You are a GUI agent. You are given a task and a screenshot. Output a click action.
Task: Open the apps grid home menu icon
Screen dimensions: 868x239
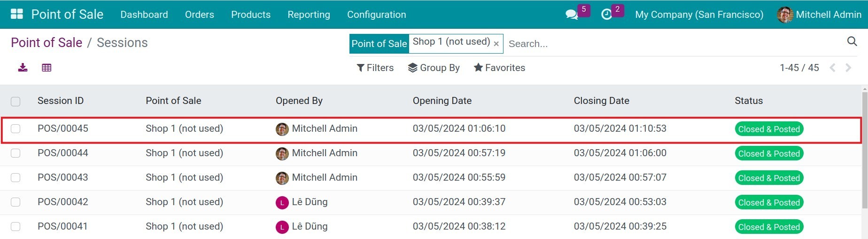[x=17, y=14]
